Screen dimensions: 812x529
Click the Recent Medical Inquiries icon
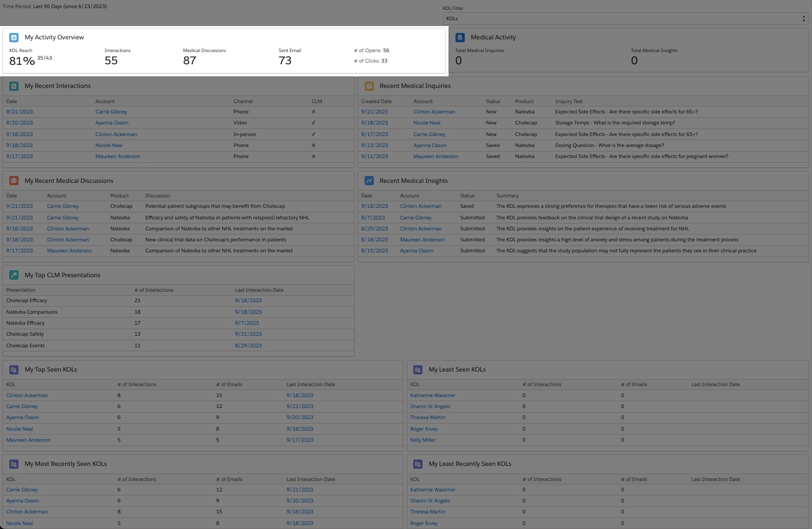(369, 86)
